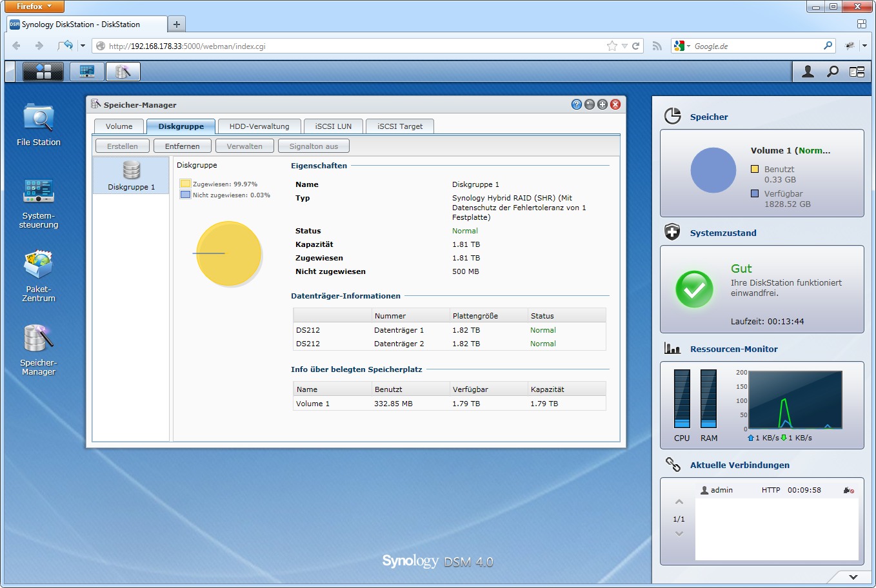This screenshot has width=876, height=588.
Task: Click the blue Nicht zugewiesen legend swatch
Action: pos(185,195)
